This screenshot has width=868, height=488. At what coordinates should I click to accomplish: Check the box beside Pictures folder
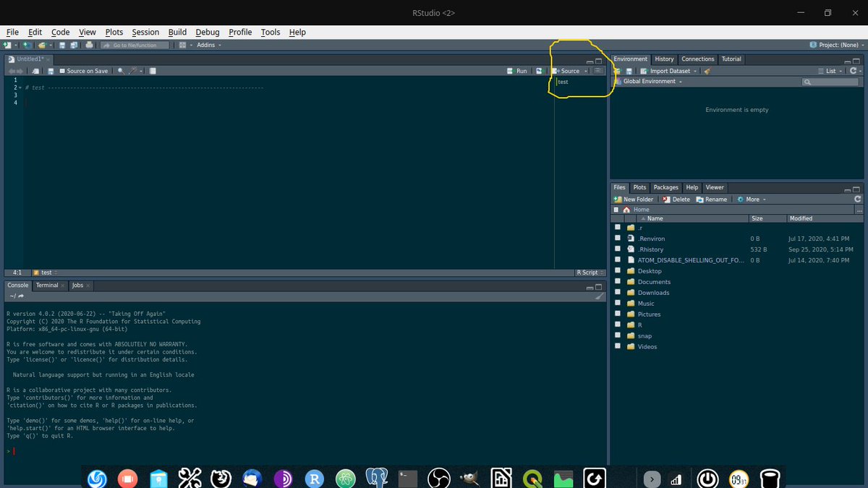[618, 314]
